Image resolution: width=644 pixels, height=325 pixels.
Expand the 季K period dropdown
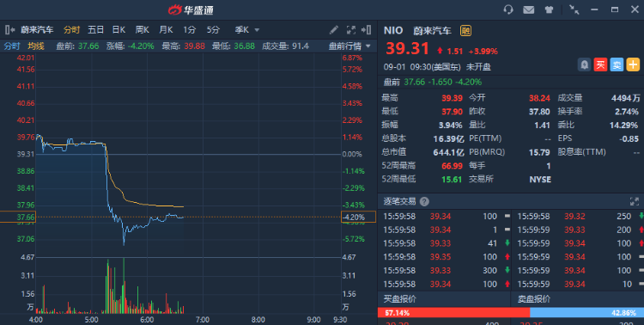click(x=247, y=29)
